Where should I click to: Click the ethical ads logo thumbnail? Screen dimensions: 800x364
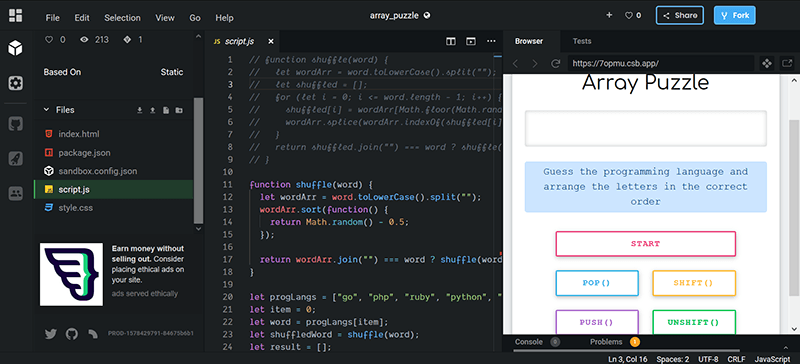click(71, 274)
